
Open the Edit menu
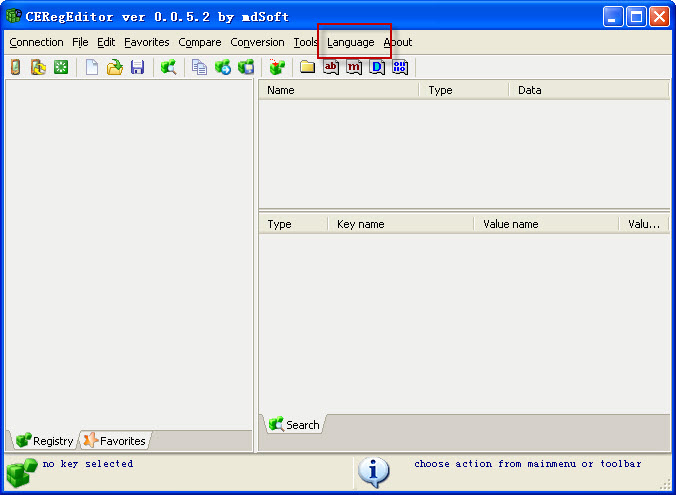106,42
